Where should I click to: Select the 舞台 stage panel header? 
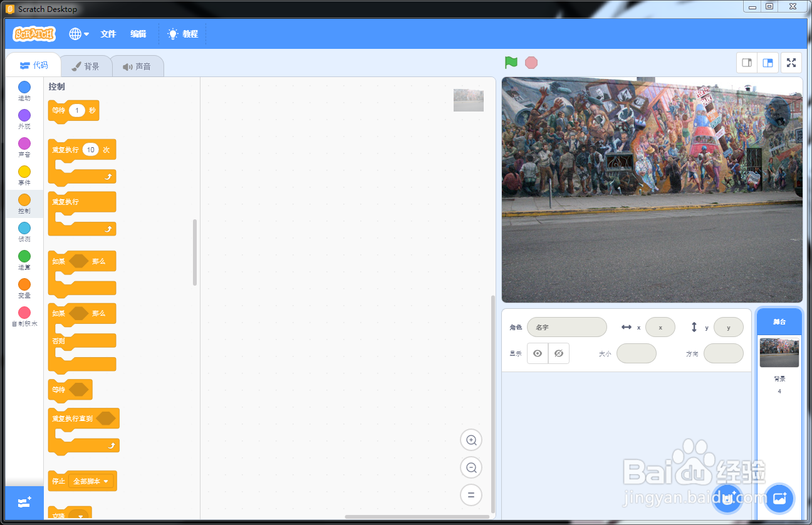(x=779, y=321)
